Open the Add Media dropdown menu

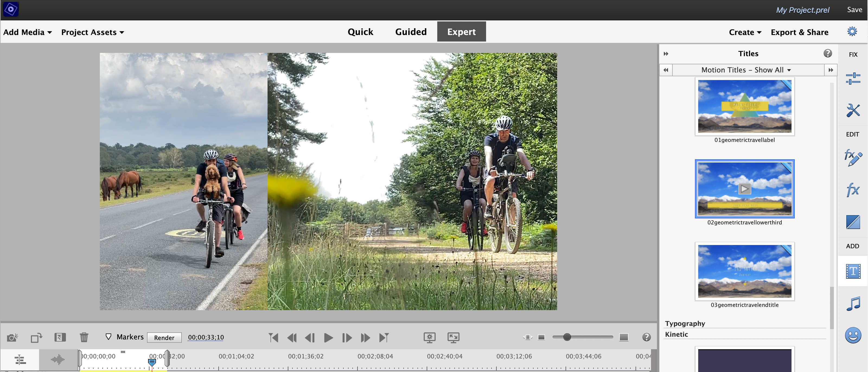coord(27,31)
